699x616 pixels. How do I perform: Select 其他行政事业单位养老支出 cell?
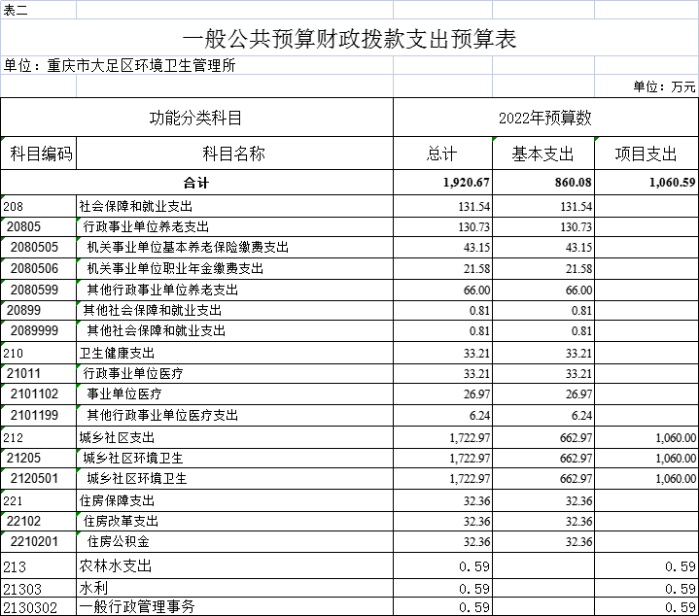tap(234, 290)
